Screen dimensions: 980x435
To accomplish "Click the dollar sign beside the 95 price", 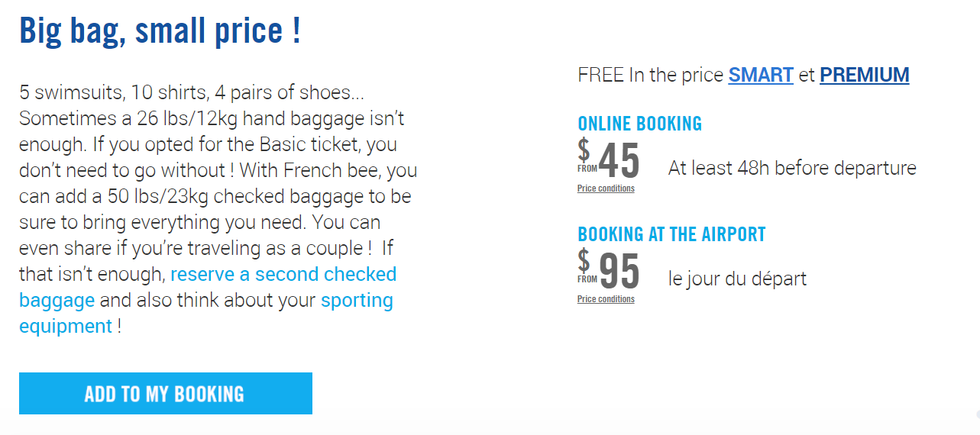I will click(584, 260).
